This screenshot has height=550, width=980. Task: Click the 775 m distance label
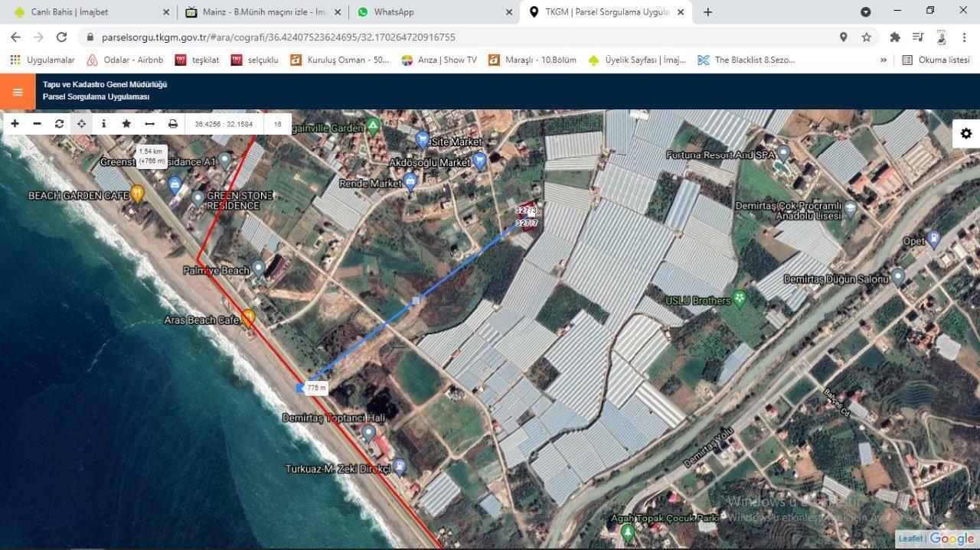click(x=316, y=388)
